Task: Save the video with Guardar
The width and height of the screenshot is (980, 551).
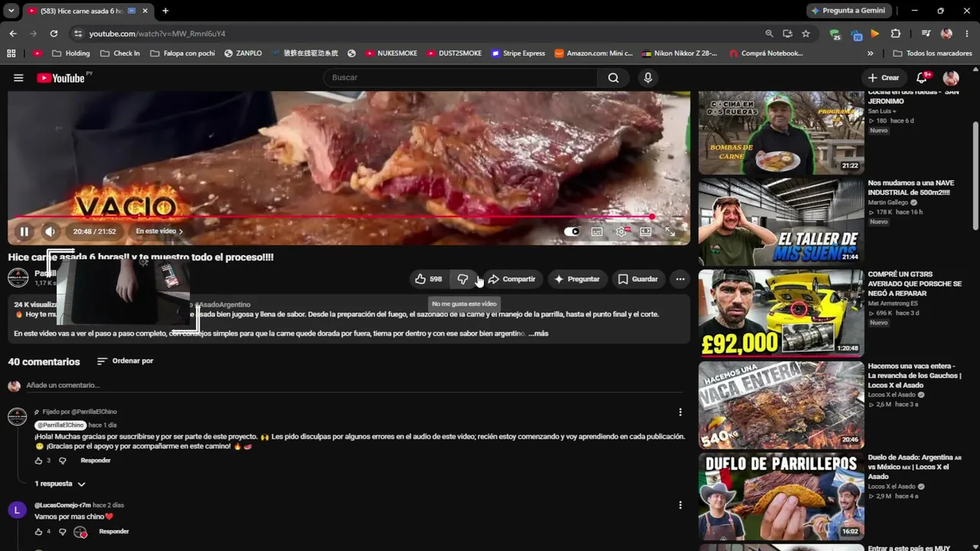Action: coord(638,279)
